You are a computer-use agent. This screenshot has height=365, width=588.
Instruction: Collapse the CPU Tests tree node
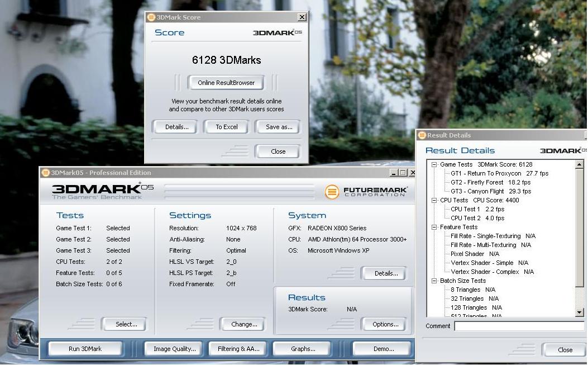[x=434, y=200]
